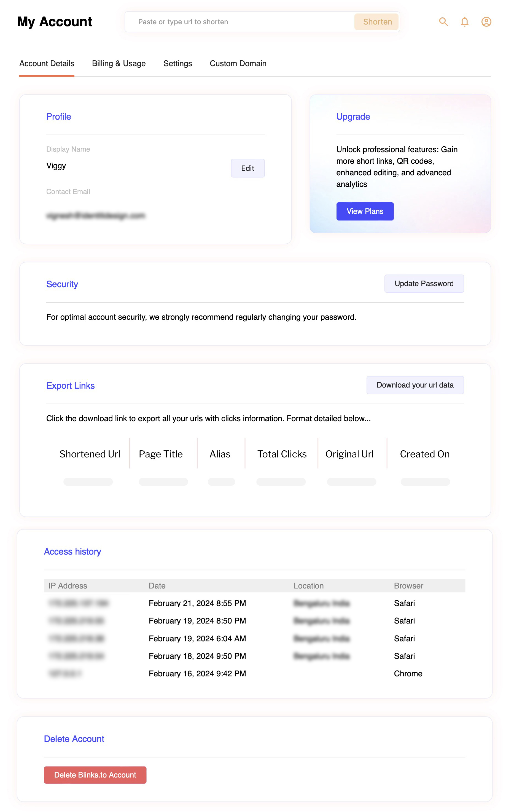Click the Created On column header
The height and width of the screenshot is (812, 506).
(x=425, y=454)
